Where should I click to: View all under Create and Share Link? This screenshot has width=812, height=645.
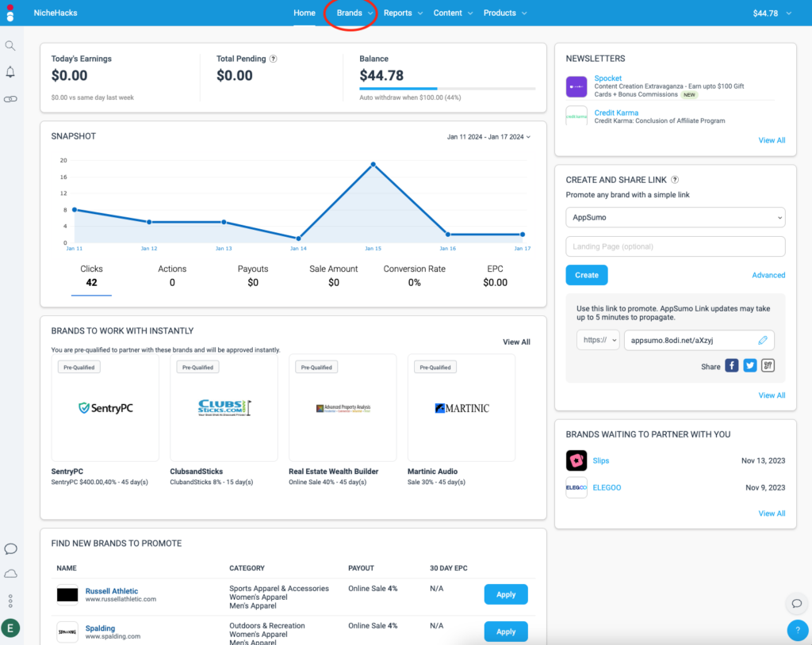coord(772,395)
